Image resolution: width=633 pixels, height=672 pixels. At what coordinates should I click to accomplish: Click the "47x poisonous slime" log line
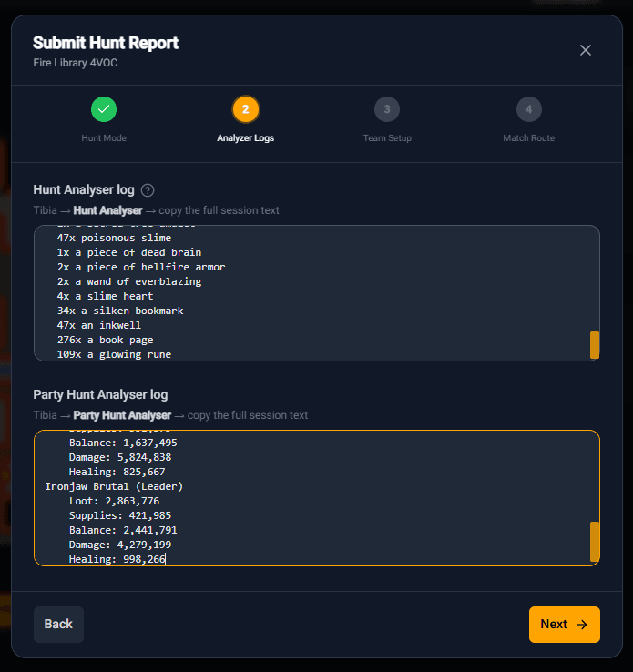pyautogui.click(x=114, y=238)
